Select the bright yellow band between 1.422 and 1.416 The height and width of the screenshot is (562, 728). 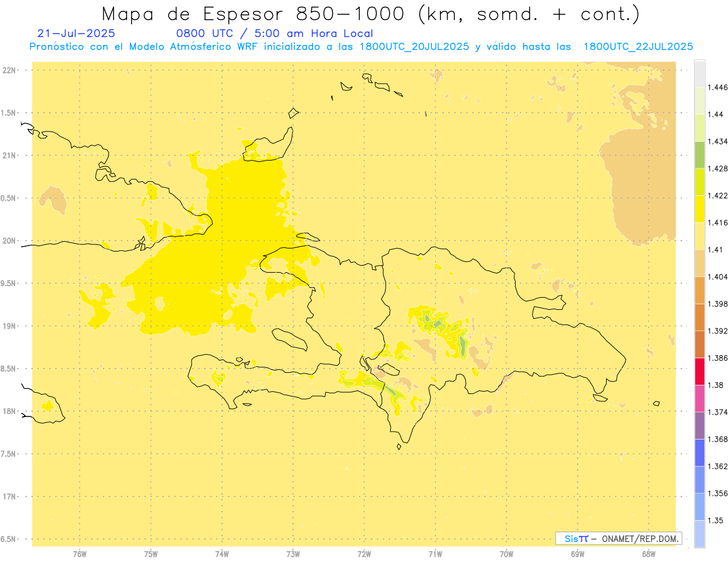coord(699,209)
